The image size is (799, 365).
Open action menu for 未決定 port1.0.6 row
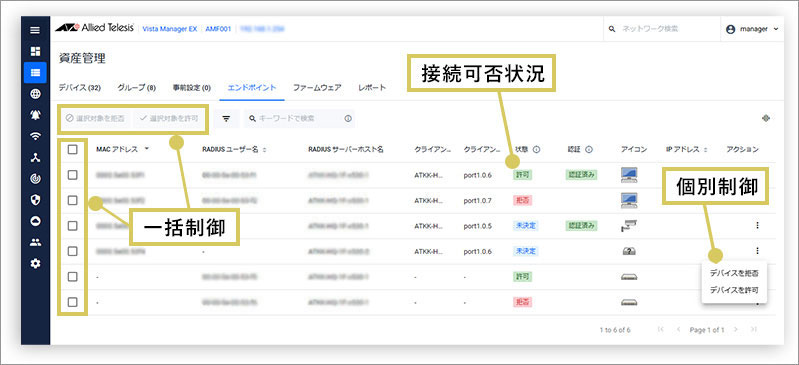click(757, 250)
